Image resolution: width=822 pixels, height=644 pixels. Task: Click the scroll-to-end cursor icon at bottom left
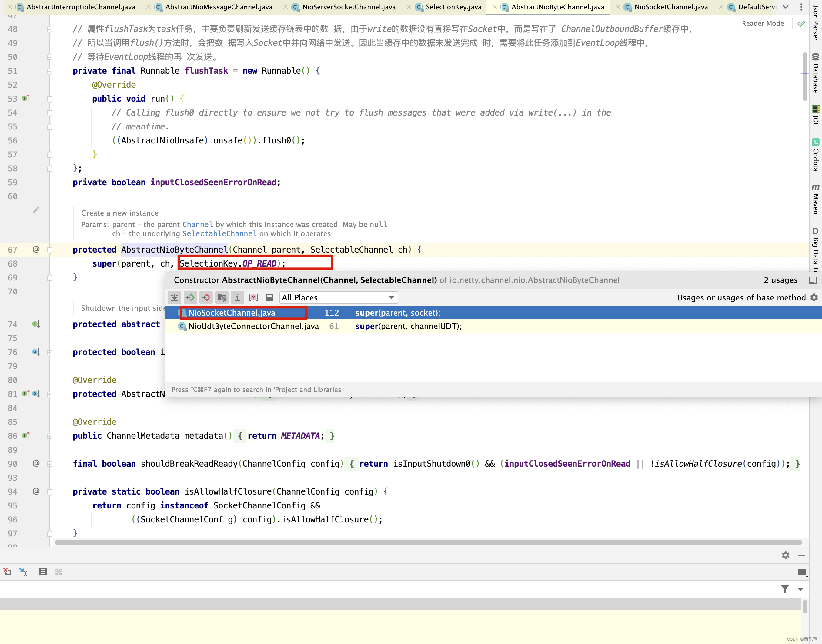[23, 572]
